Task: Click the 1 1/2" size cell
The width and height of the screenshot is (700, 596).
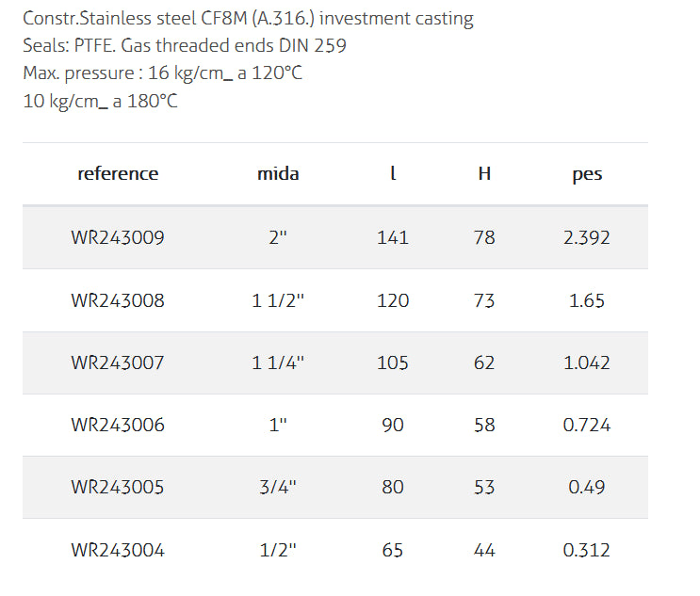Action: point(278,300)
